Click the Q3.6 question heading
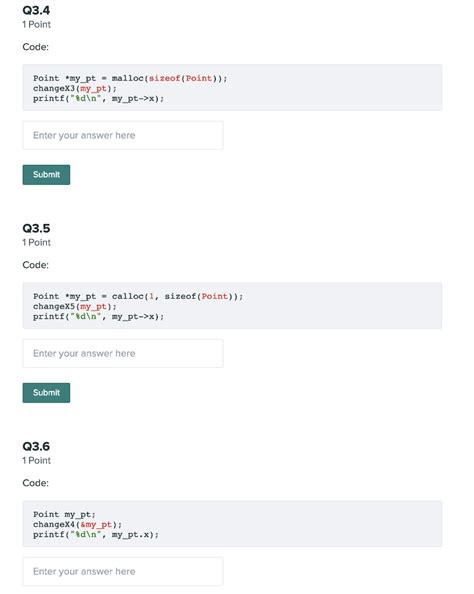 (x=36, y=446)
